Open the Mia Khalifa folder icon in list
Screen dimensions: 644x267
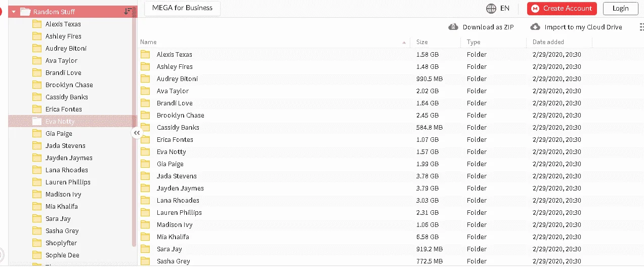click(x=145, y=237)
